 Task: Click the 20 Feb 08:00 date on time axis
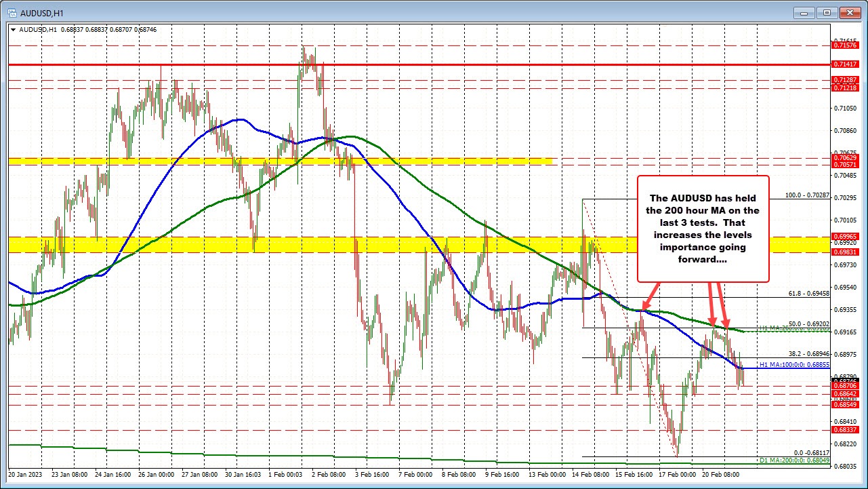coord(722,475)
